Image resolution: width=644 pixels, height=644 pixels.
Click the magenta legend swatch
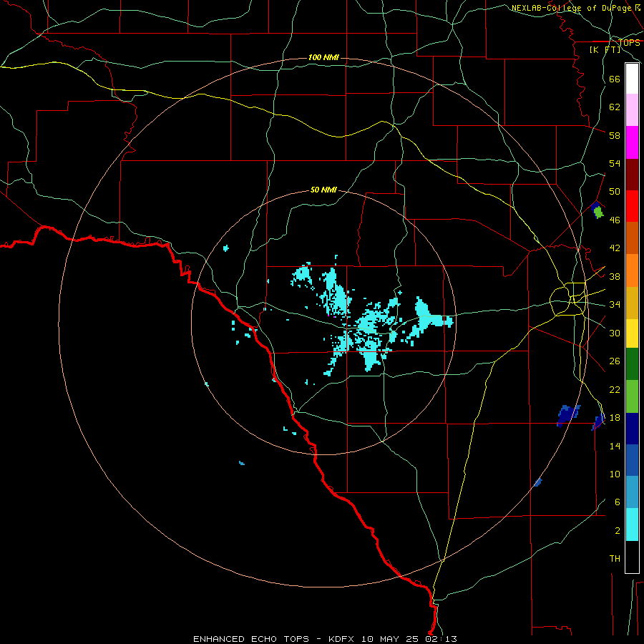pyautogui.click(x=632, y=142)
